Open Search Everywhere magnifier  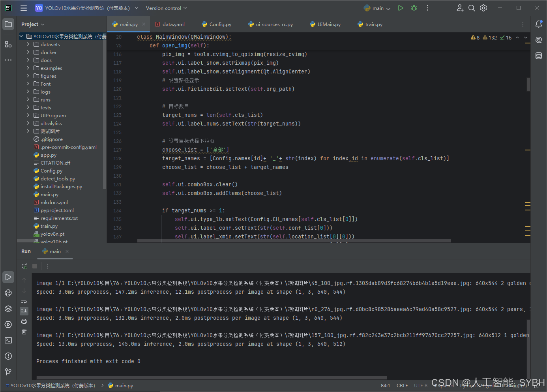coord(472,8)
